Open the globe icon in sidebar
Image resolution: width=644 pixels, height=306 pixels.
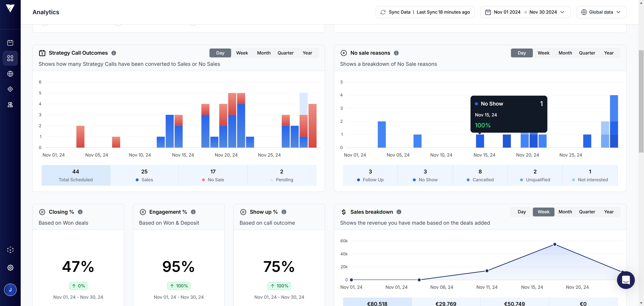pos(10,74)
